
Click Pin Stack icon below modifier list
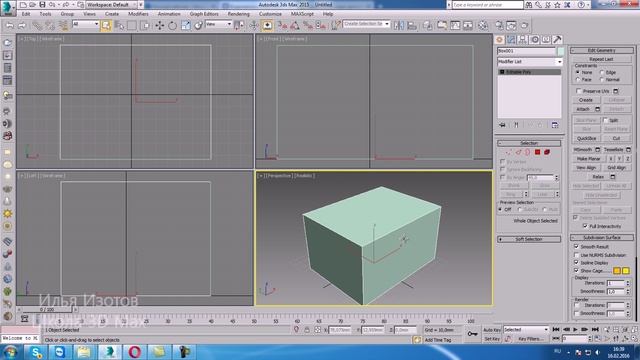coord(502,125)
